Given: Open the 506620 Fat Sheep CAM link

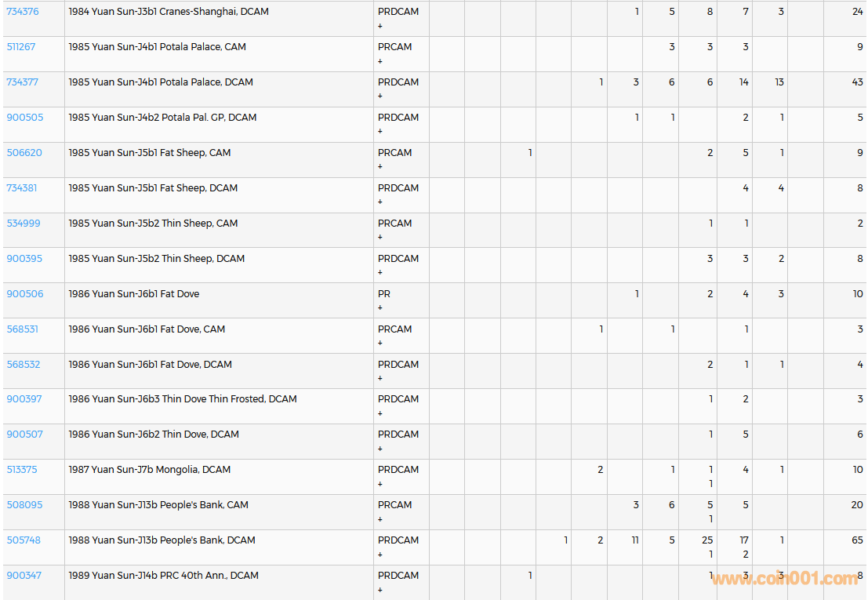Looking at the screenshot, I should (x=24, y=153).
